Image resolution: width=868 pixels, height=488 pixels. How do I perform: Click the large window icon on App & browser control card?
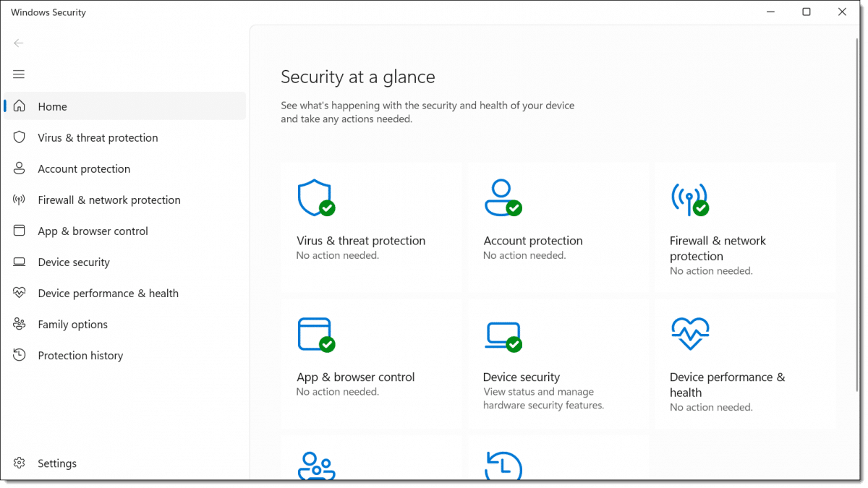(x=316, y=335)
